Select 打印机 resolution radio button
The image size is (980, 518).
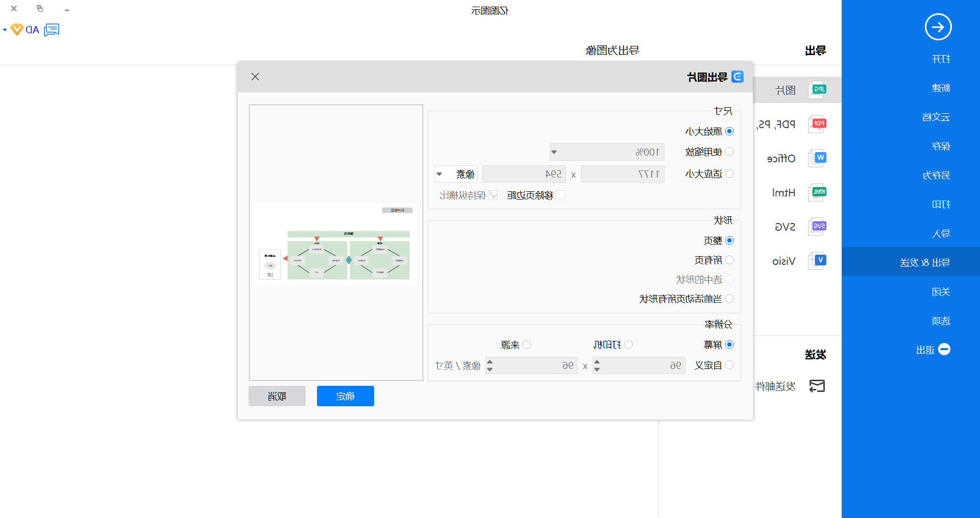tap(628, 344)
